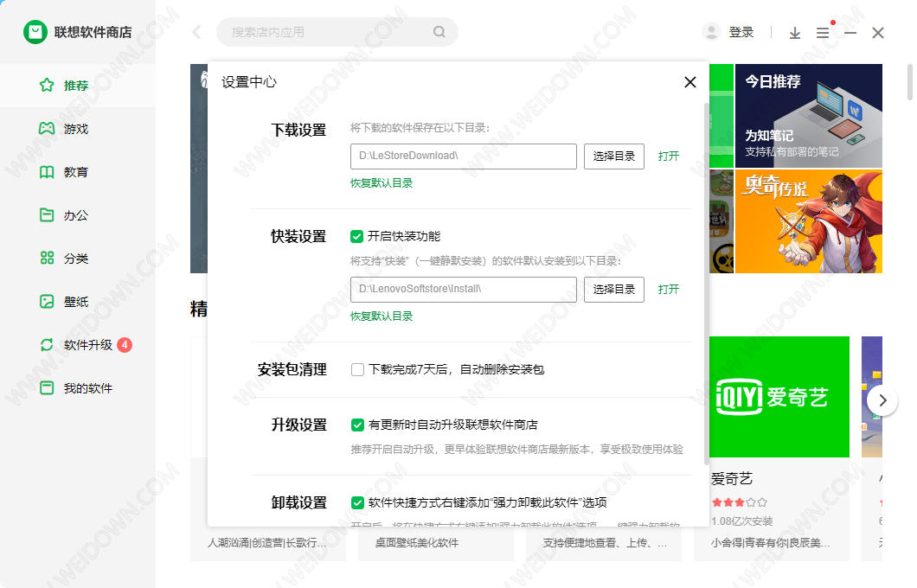Check 下载完成7天后，自动删除安装包 checkbox
Image resolution: width=917 pixels, height=588 pixels.
pyautogui.click(x=357, y=369)
